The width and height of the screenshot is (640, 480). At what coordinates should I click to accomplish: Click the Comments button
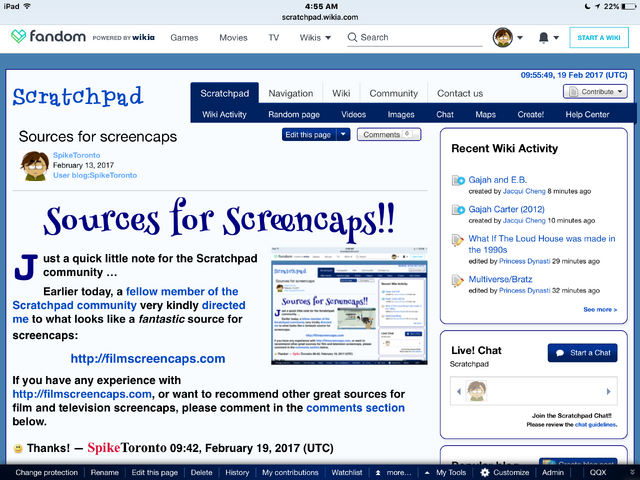[x=389, y=134]
